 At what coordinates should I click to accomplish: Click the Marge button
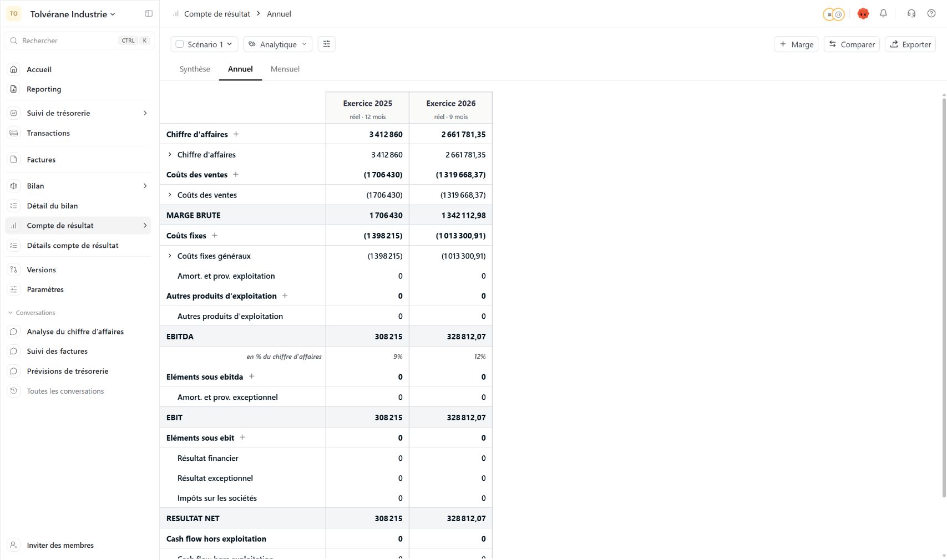click(796, 44)
